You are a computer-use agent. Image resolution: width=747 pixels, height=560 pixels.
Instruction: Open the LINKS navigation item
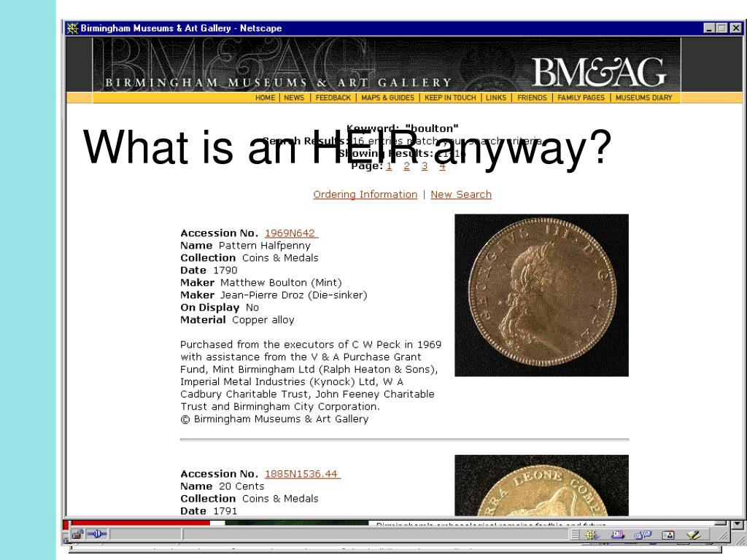[x=496, y=98]
